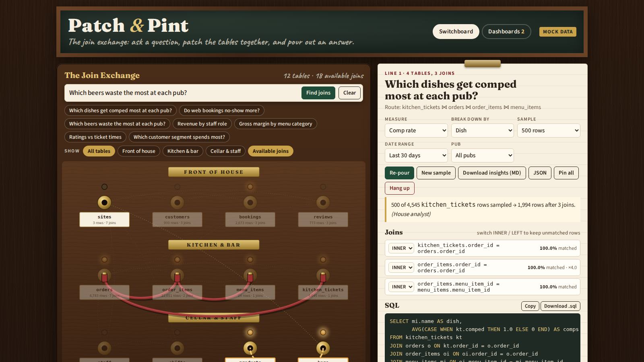Click the staff table jack socket
Screen dimensions: 644x362
104,348
